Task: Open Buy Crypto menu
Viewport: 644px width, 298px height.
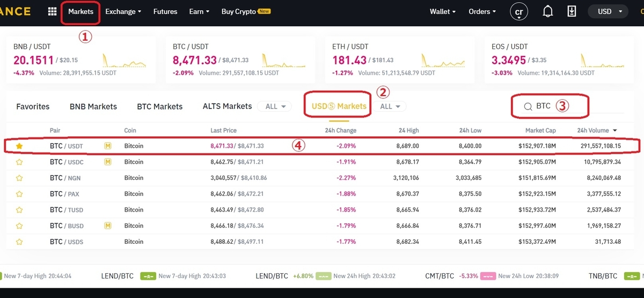Action: point(246,11)
